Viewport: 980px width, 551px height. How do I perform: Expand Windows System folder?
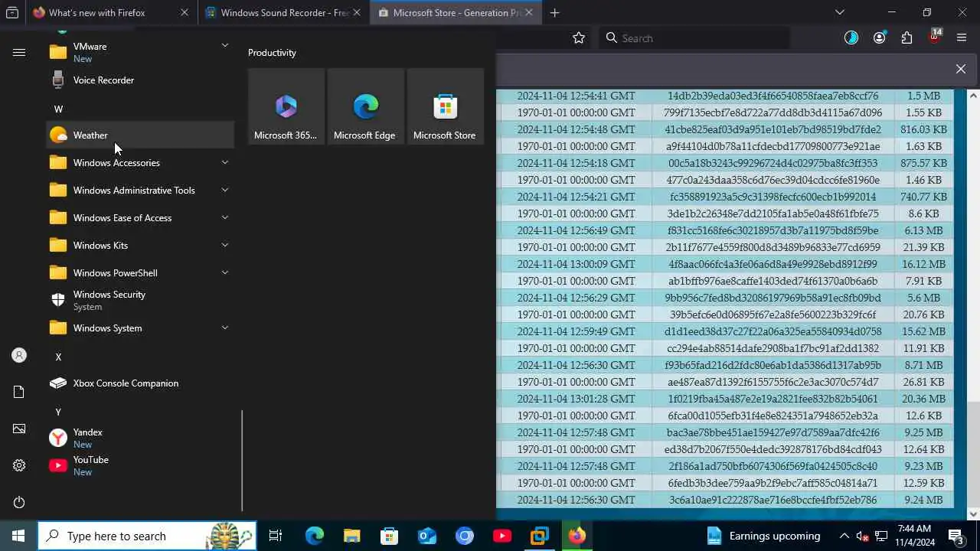point(140,328)
